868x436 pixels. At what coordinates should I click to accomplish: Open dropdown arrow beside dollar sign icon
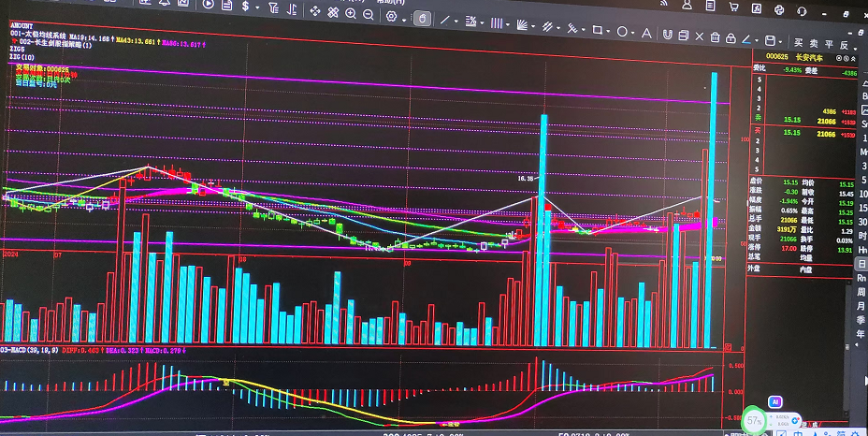(257, 8)
